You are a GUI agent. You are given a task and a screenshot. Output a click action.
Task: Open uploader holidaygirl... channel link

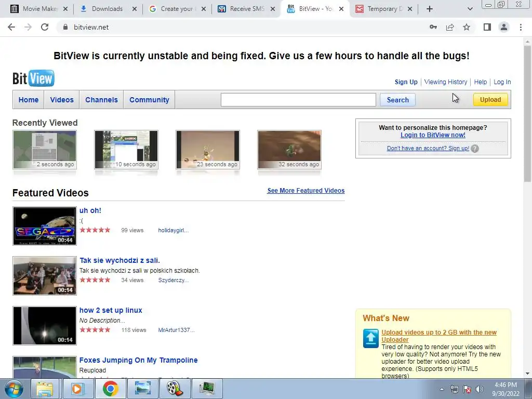point(173,230)
